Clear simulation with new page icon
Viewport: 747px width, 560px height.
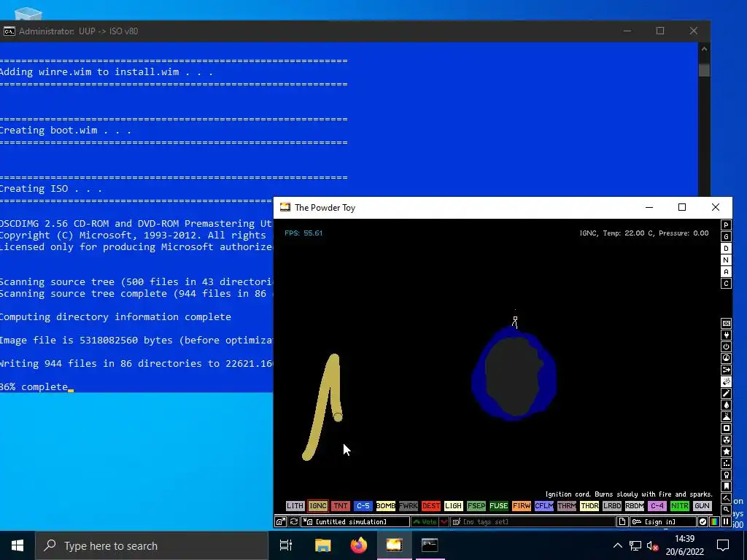click(x=622, y=522)
